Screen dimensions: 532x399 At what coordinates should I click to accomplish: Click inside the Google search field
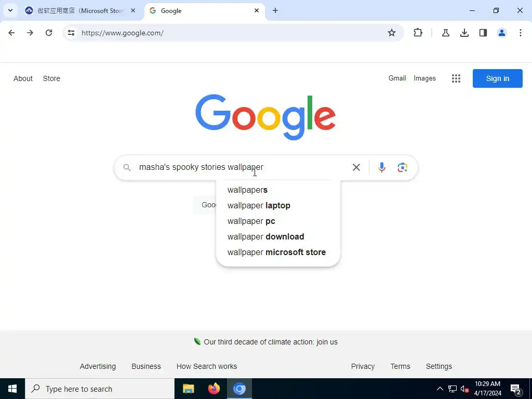coord(241,167)
